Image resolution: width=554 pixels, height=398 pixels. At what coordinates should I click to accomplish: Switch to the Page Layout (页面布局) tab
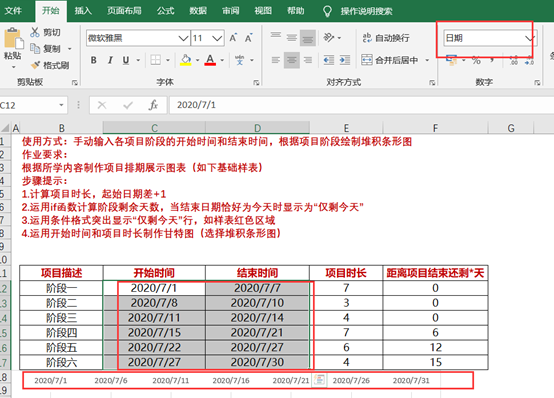pyautogui.click(x=124, y=11)
